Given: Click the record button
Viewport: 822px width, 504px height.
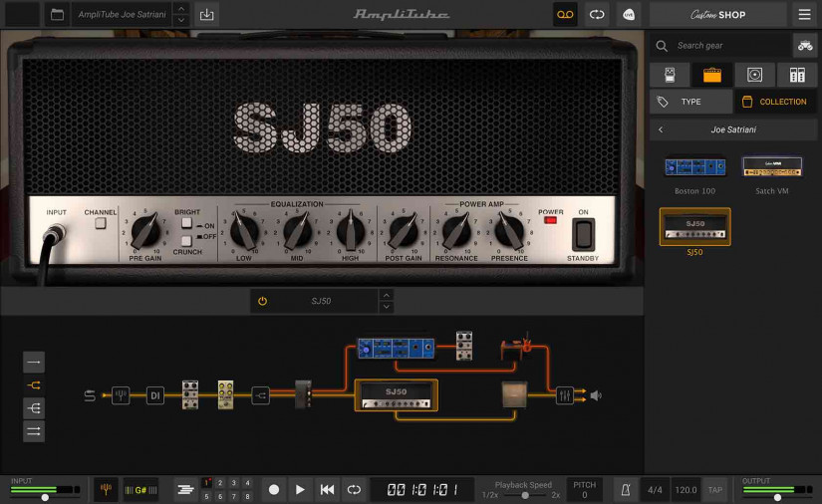Looking at the screenshot, I should click(274, 490).
